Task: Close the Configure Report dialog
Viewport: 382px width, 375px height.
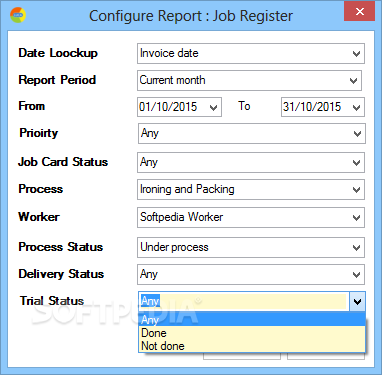Action: (360, 11)
